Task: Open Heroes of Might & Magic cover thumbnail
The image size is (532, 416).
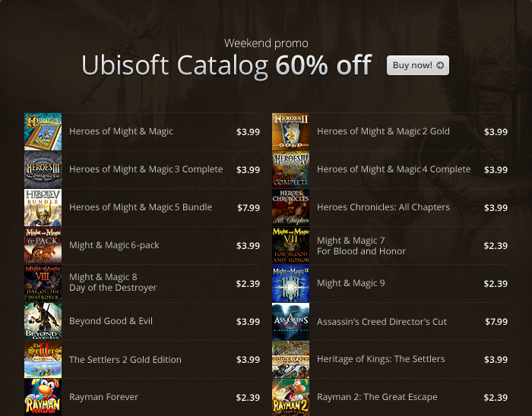Action: pyautogui.click(x=43, y=132)
